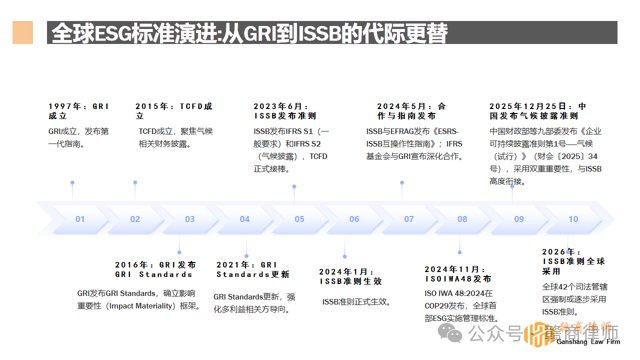Click timeline step 08 arrow

462,219
